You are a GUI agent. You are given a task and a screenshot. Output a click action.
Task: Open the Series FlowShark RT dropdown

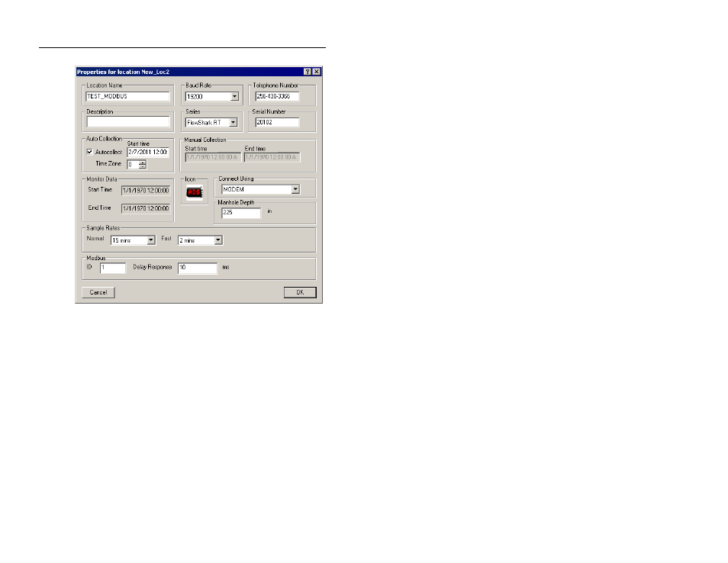[234, 123]
